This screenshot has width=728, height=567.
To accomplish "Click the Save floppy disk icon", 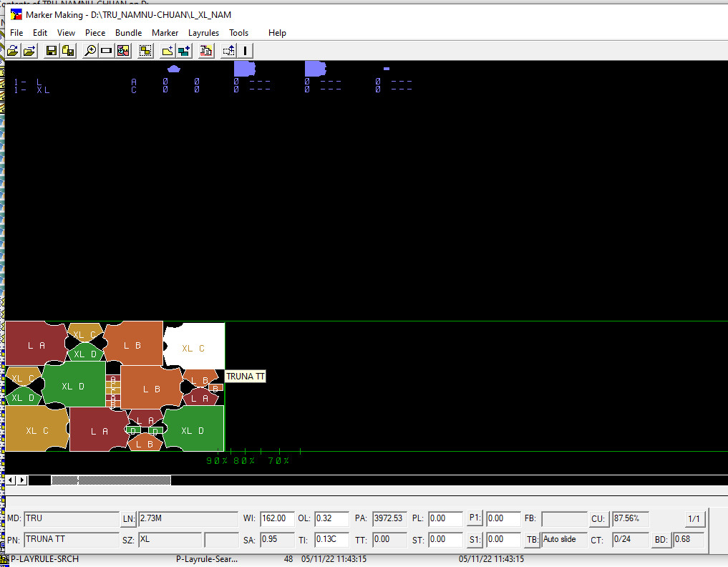I will click(x=52, y=51).
